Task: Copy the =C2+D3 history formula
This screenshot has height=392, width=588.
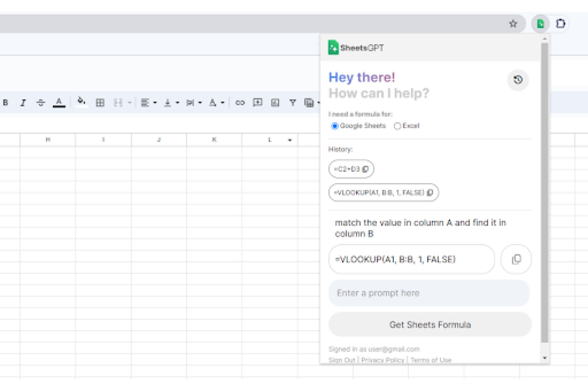Action: [x=365, y=169]
